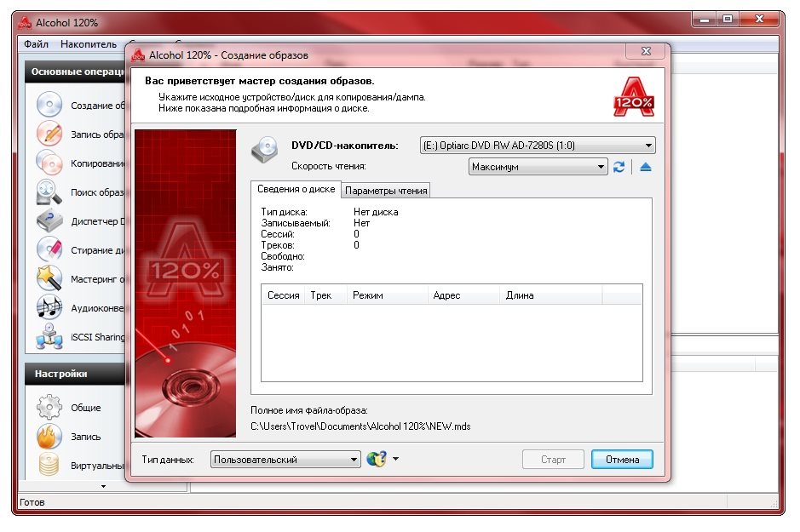Click the Стирание label in sidebar

(97, 250)
